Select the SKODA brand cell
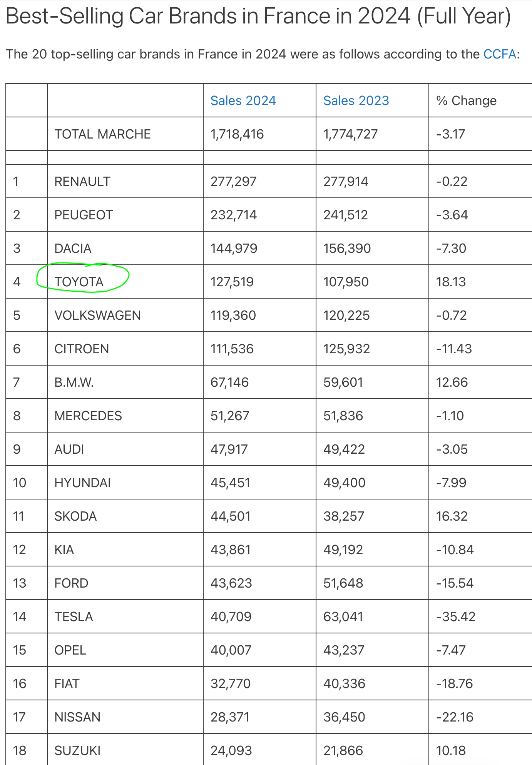 (x=75, y=516)
